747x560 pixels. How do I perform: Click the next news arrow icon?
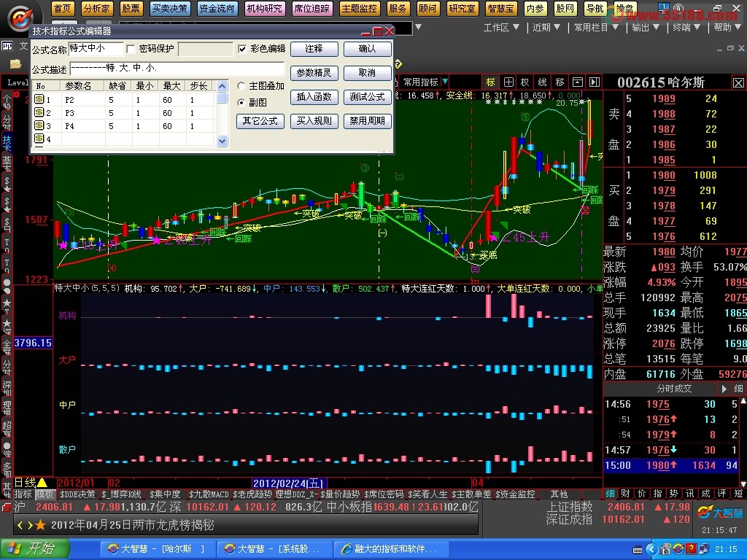(x=30, y=525)
